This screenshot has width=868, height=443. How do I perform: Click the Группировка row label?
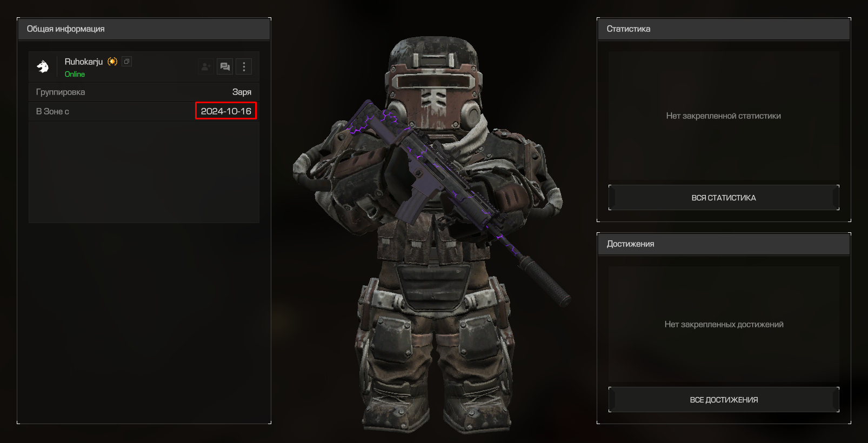click(61, 92)
